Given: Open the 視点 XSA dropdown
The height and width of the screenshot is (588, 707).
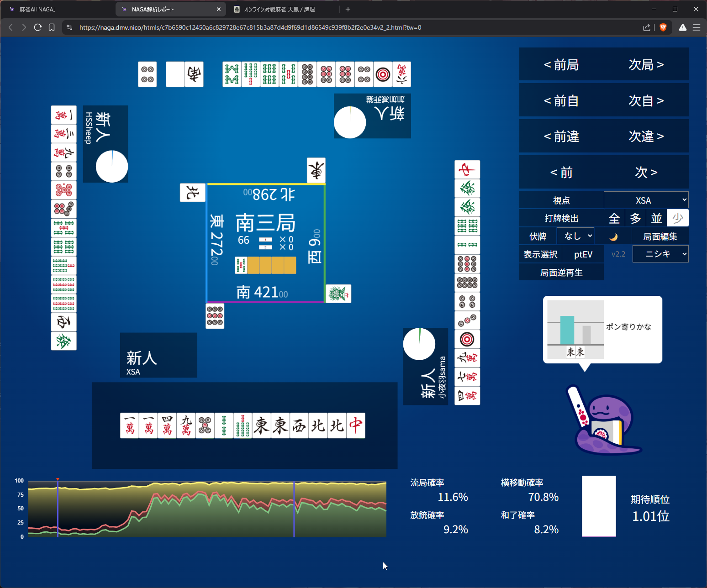Looking at the screenshot, I should coord(646,200).
